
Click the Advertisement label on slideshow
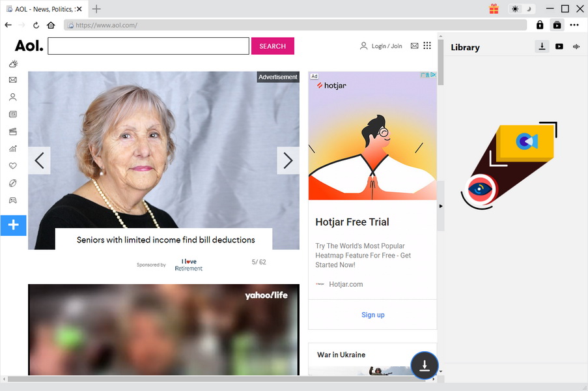[278, 77]
